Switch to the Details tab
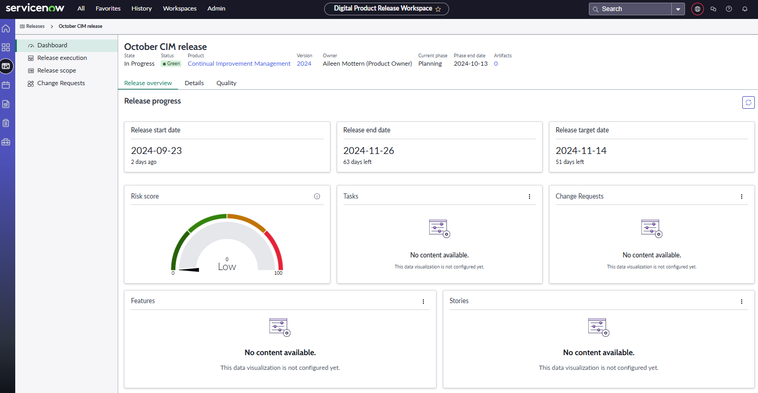This screenshot has height=393, width=758. [x=194, y=83]
